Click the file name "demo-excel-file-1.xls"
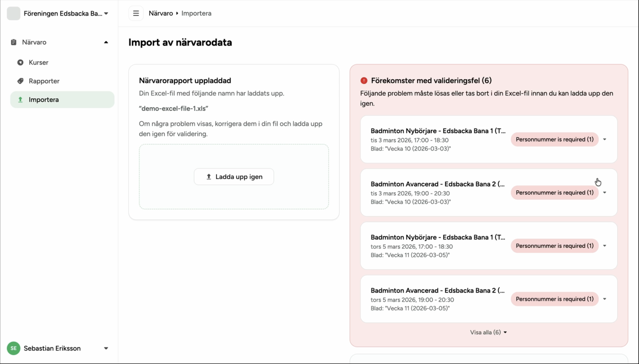This screenshot has height=364, width=639. click(x=174, y=108)
